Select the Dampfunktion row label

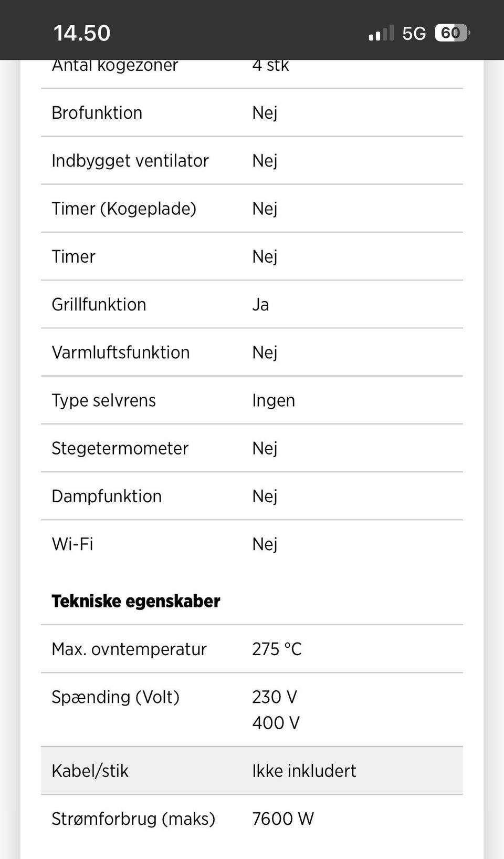click(x=107, y=496)
